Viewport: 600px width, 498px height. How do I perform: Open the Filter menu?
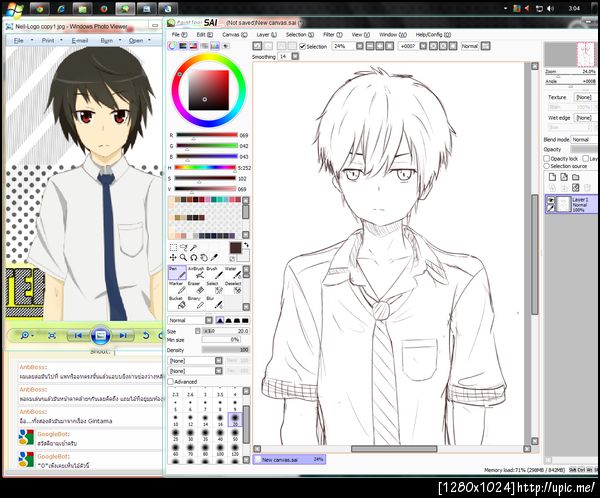pos(333,34)
